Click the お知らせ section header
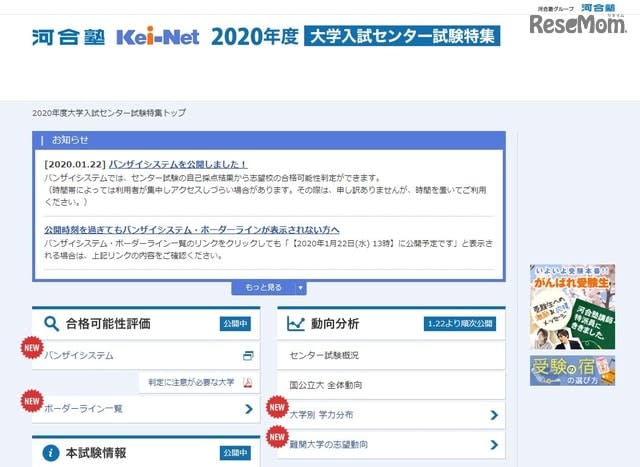This screenshot has height=467, width=640. (x=269, y=140)
